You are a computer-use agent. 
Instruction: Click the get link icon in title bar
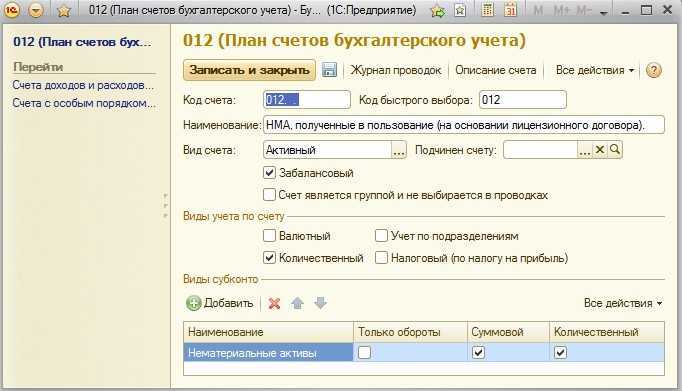coord(438,10)
